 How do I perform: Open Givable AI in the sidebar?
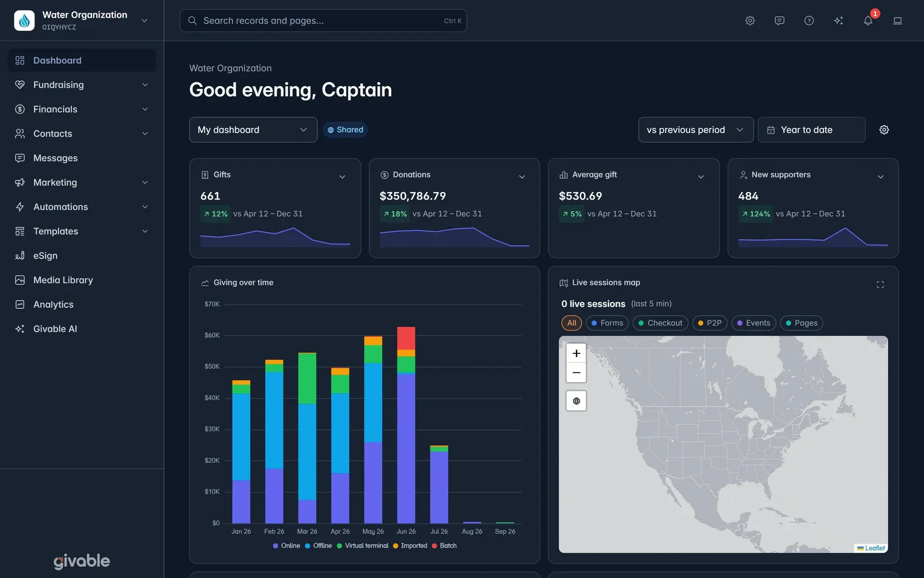pyautogui.click(x=82, y=329)
